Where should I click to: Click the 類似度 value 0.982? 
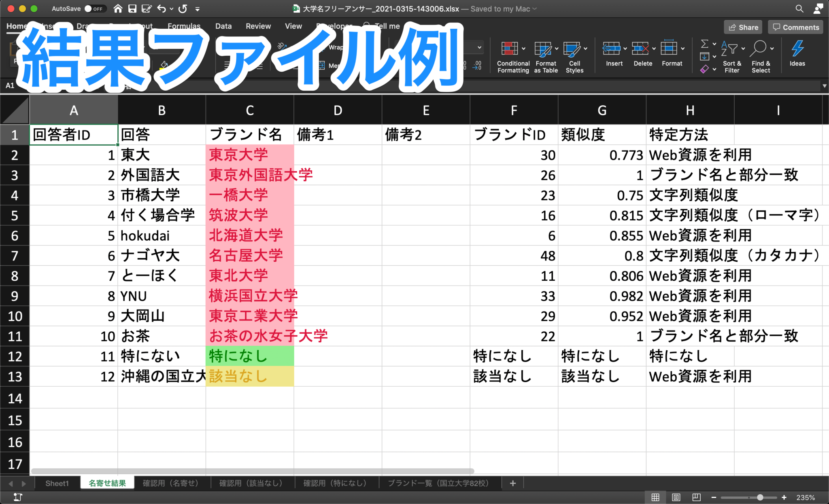pyautogui.click(x=602, y=296)
